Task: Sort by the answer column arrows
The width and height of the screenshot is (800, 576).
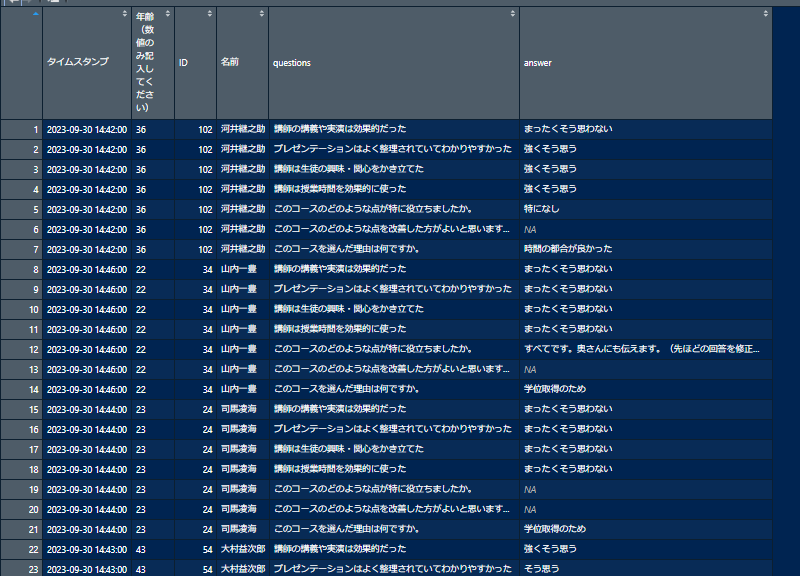Action: (765, 14)
